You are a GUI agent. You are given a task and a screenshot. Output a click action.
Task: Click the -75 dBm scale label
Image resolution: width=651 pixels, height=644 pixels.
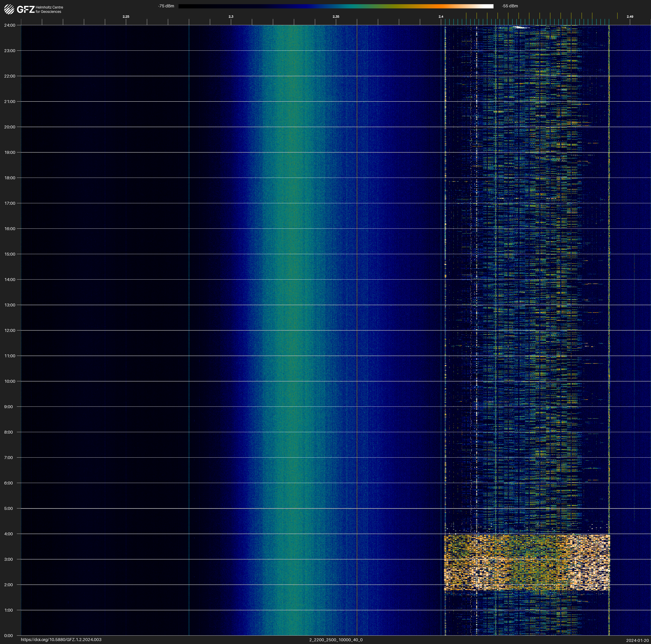166,6
